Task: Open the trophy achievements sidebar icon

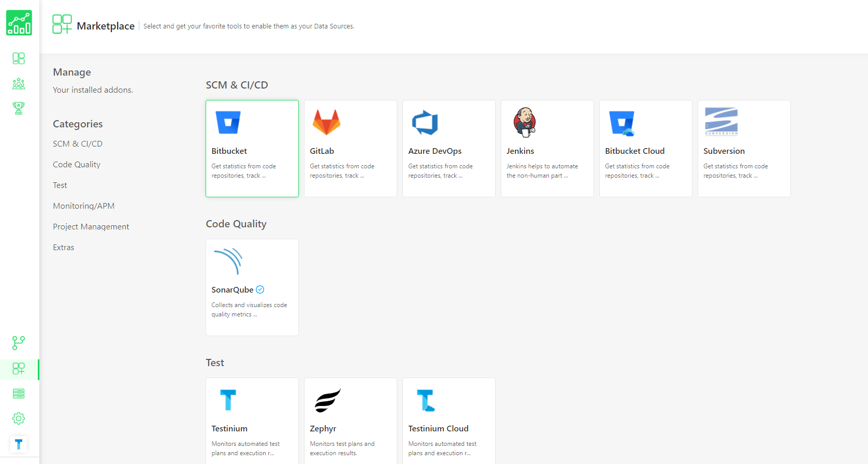Action: pos(19,108)
